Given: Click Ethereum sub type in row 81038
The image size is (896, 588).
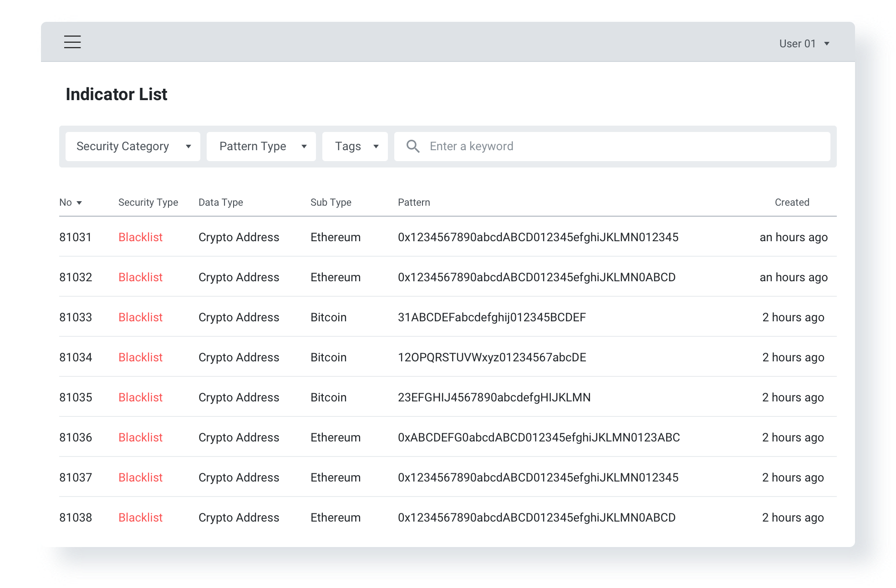Looking at the screenshot, I should 336,517.
